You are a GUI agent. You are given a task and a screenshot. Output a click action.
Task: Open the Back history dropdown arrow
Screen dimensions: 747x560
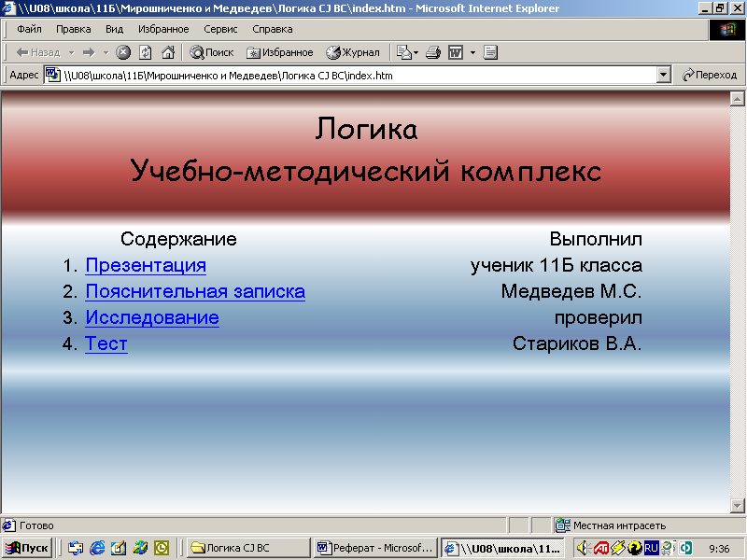pos(72,52)
